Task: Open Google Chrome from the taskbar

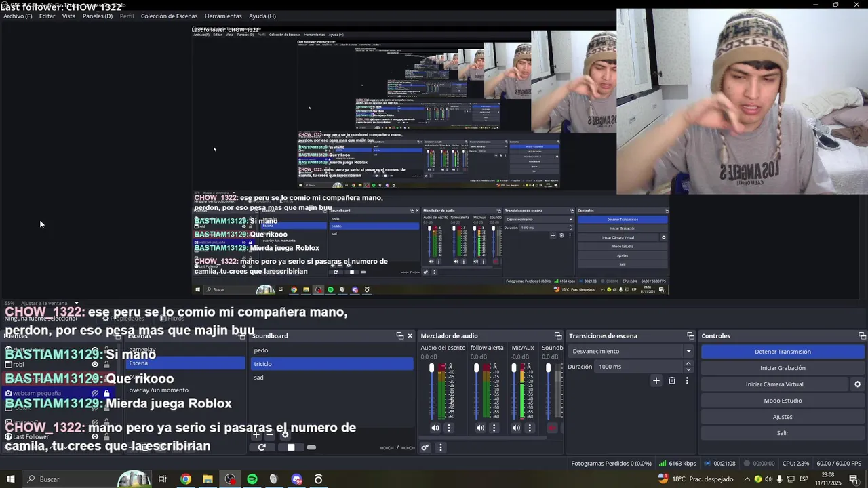Action: (185, 479)
